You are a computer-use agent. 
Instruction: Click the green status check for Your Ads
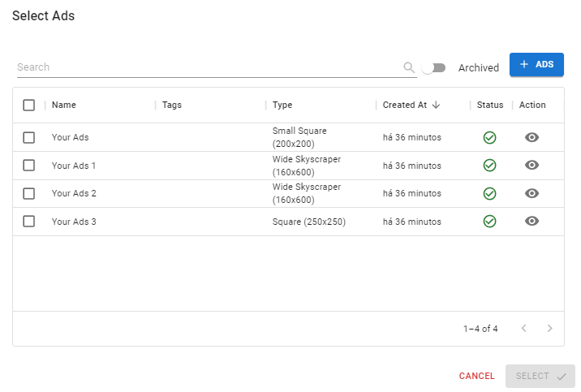coord(489,137)
